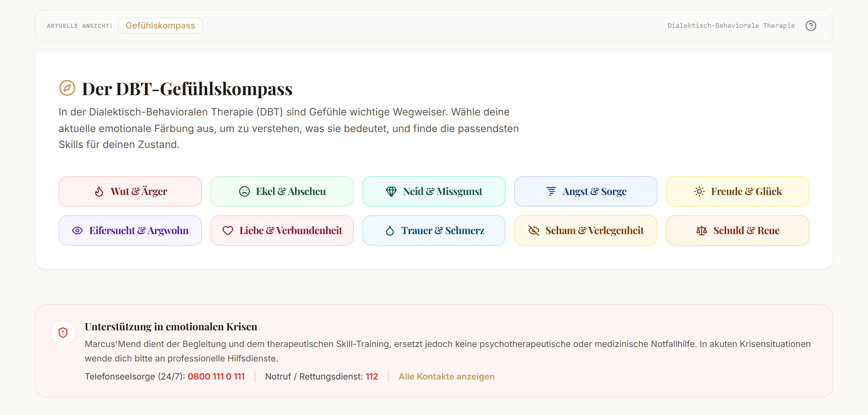Screen dimensions: 868x415
Task: Select the Wut & Ärger emotion
Action: click(x=130, y=191)
